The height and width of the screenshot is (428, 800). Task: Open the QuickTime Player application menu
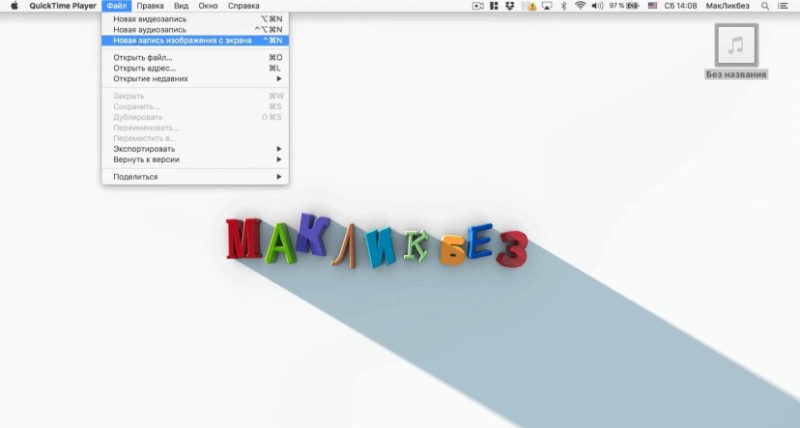coord(62,6)
